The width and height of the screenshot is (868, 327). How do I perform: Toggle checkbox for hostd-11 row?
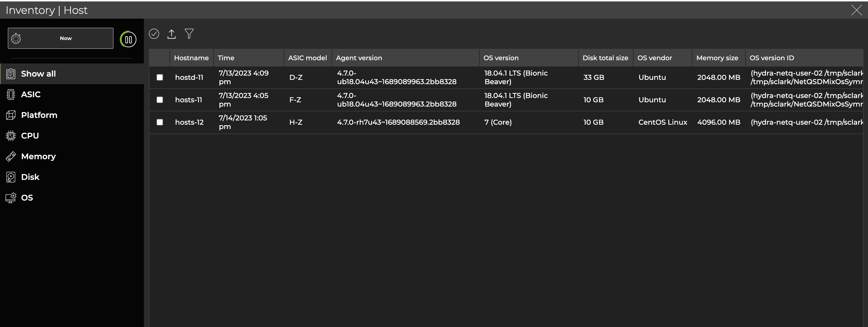click(160, 77)
